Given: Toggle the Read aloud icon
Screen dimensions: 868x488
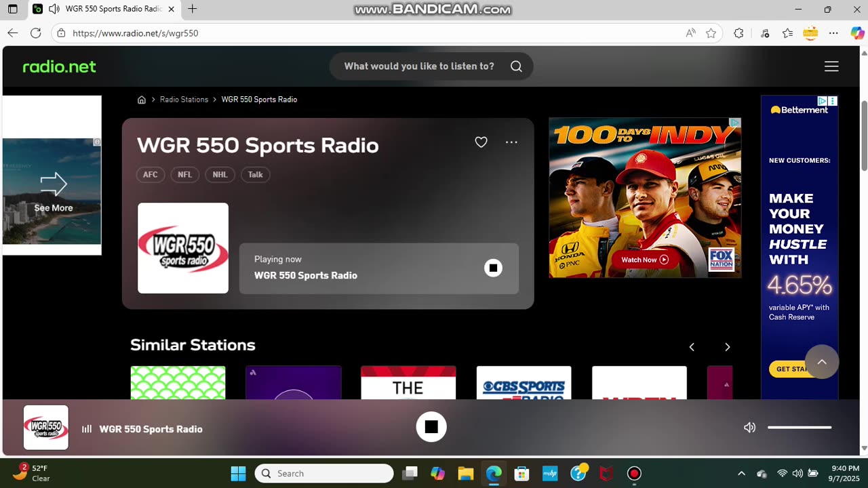Looking at the screenshot, I should pos(690,33).
